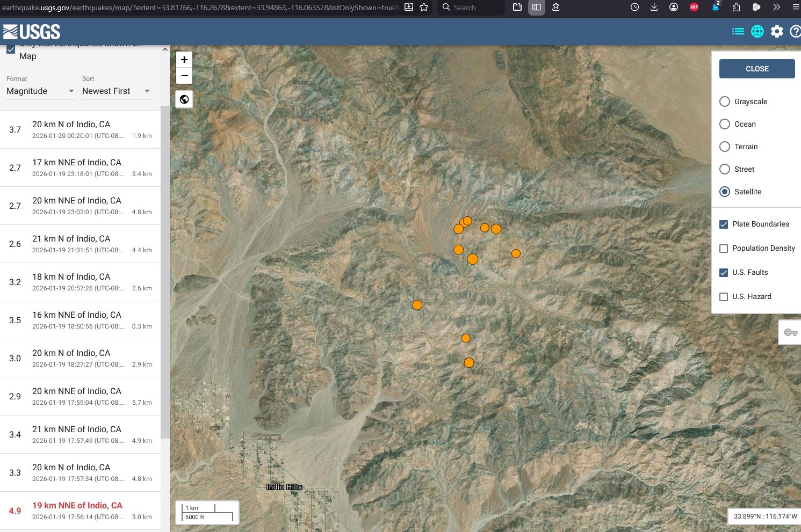
Task: Bookmark this page with star icon
Action: (x=424, y=8)
